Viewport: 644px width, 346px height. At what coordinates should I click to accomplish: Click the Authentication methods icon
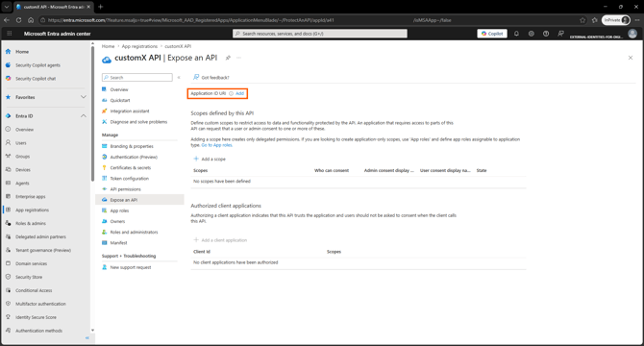8,331
